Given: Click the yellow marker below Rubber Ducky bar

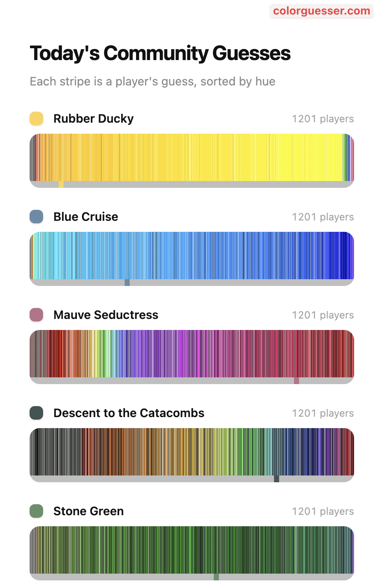Looking at the screenshot, I should (61, 184).
